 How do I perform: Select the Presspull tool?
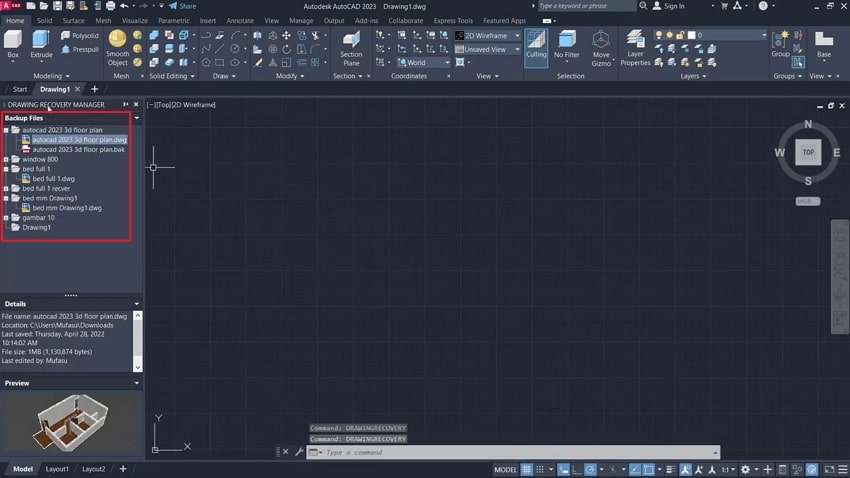pyautogui.click(x=80, y=49)
